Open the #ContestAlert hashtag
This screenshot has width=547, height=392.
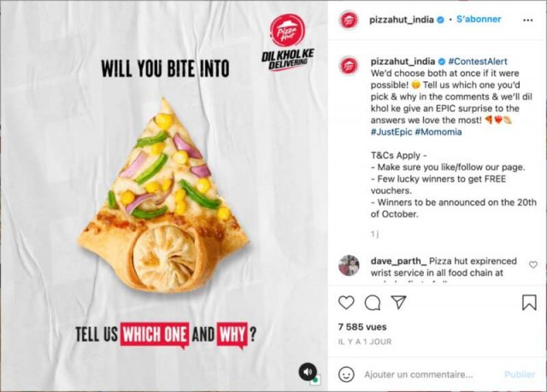(478, 61)
